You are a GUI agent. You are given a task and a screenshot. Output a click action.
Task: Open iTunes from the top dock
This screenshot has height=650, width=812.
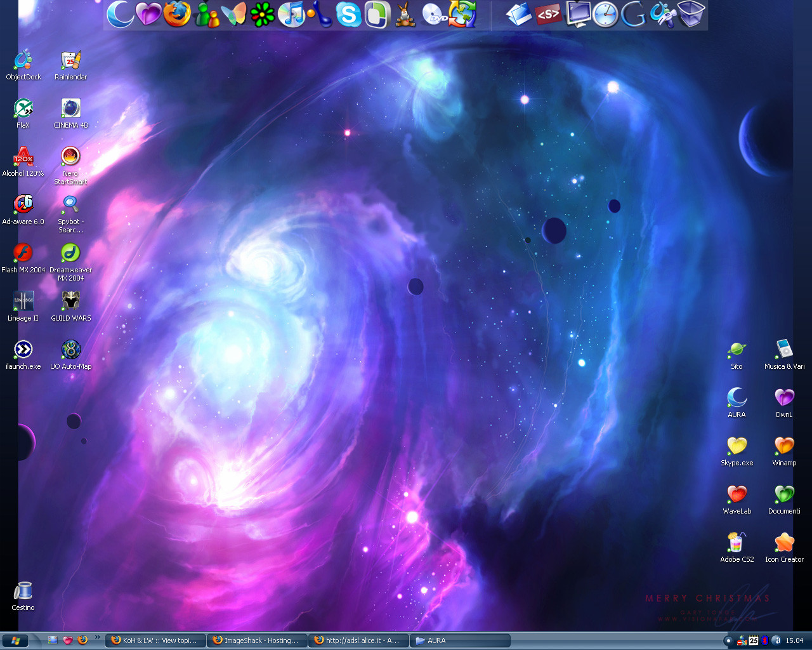pos(291,14)
